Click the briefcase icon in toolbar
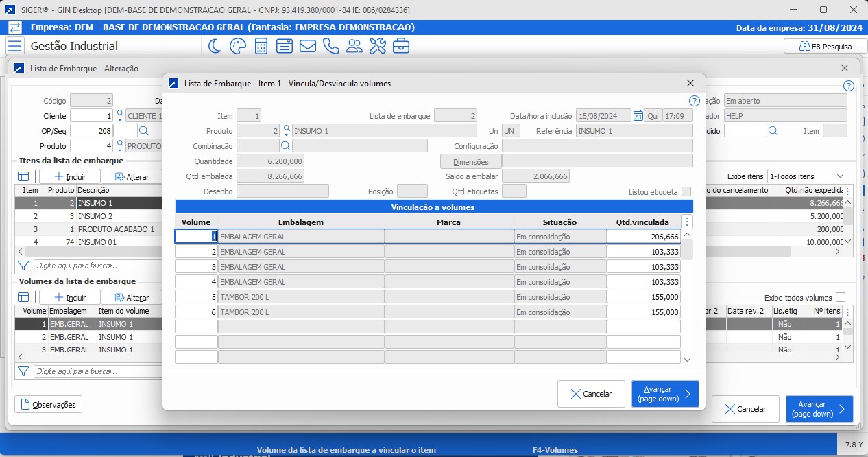 point(401,46)
